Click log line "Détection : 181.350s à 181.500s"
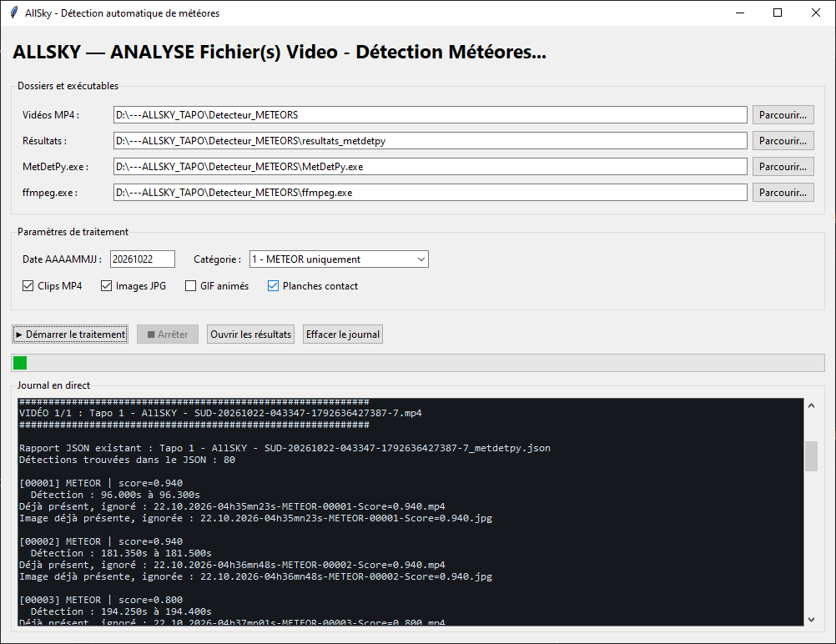Viewport: 836px width, 644px height. 121,553
